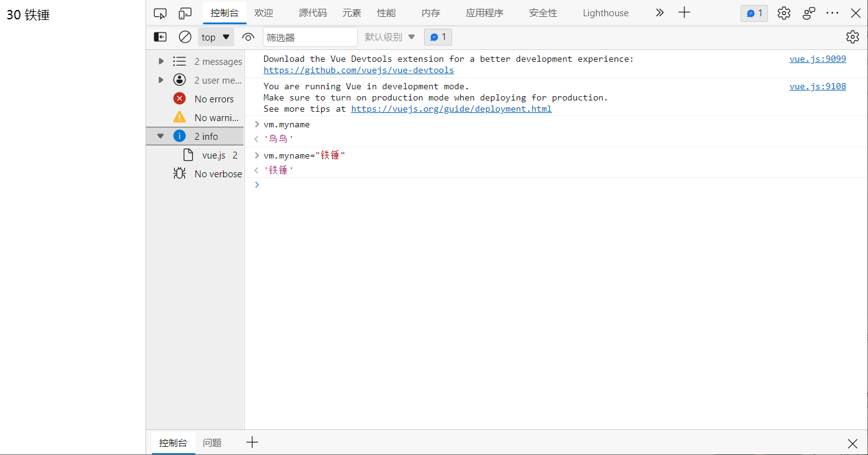868x455 pixels.
Task: Select the No errors red icon
Action: 180,99
